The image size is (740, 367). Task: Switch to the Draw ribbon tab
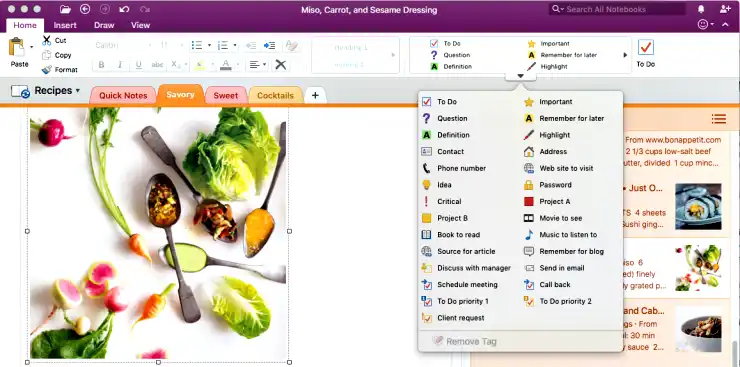coord(104,25)
